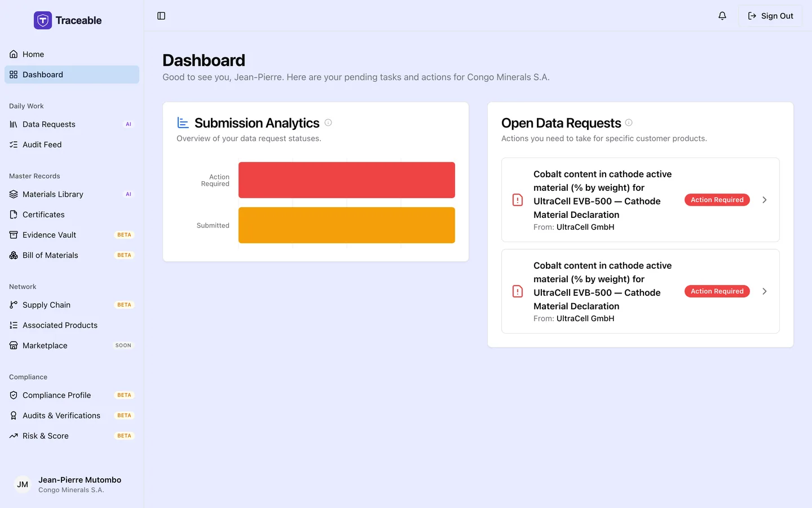This screenshot has width=812, height=508.
Task: Open the Bill of Materials link
Action: 72,255
